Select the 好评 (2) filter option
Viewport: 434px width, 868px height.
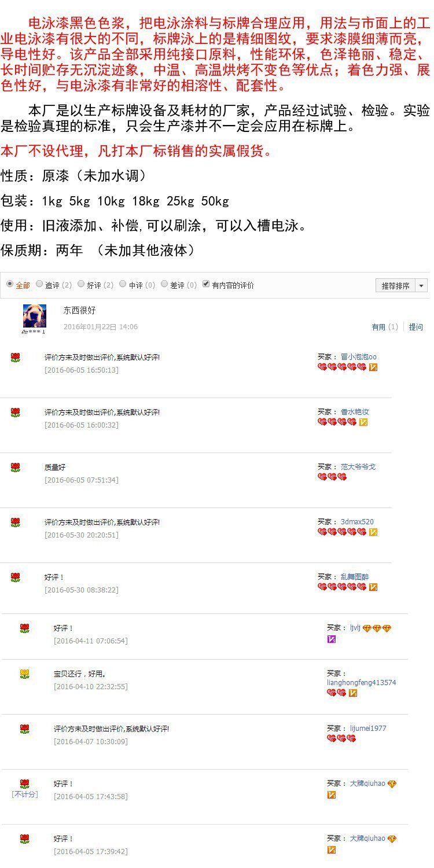pos(81,284)
